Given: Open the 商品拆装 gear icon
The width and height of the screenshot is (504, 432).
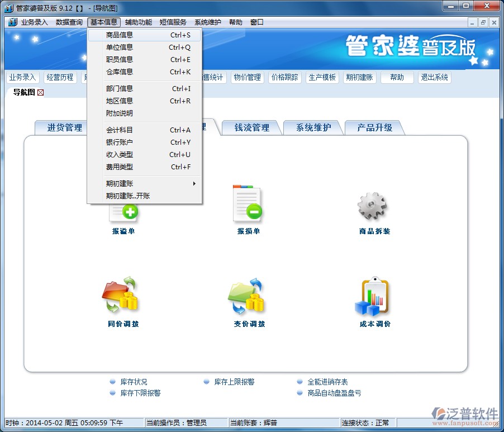Looking at the screenshot, I should click(x=372, y=206).
